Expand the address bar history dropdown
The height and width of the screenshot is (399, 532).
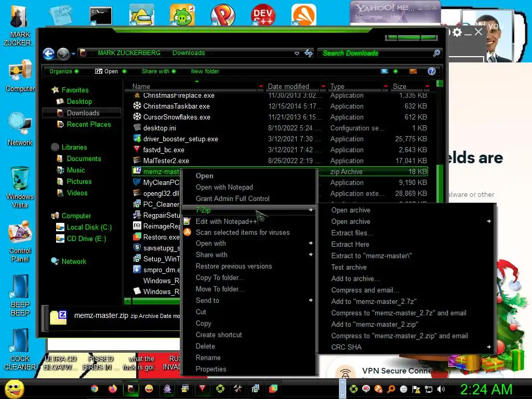tap(297, 54)
